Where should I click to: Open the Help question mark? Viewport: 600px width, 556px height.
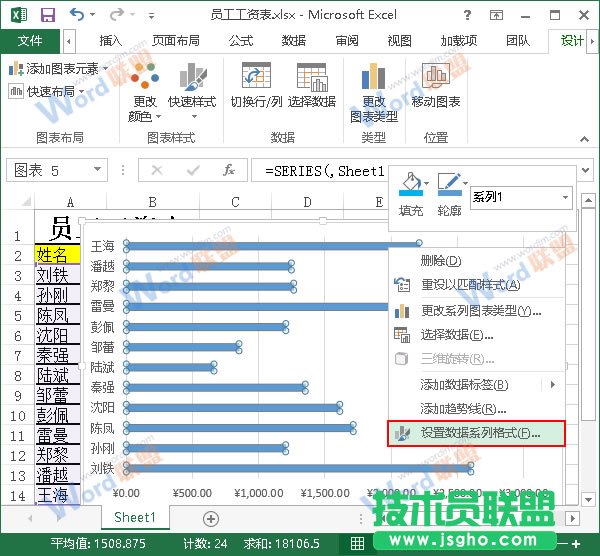click(467, 15)
